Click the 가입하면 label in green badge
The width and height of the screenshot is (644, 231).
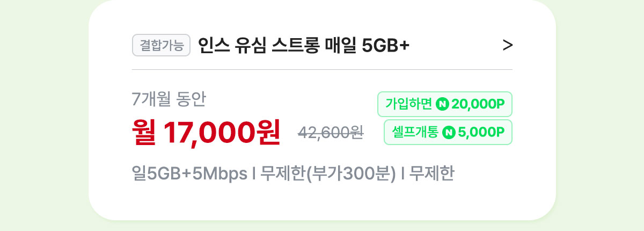pos(409,104)
